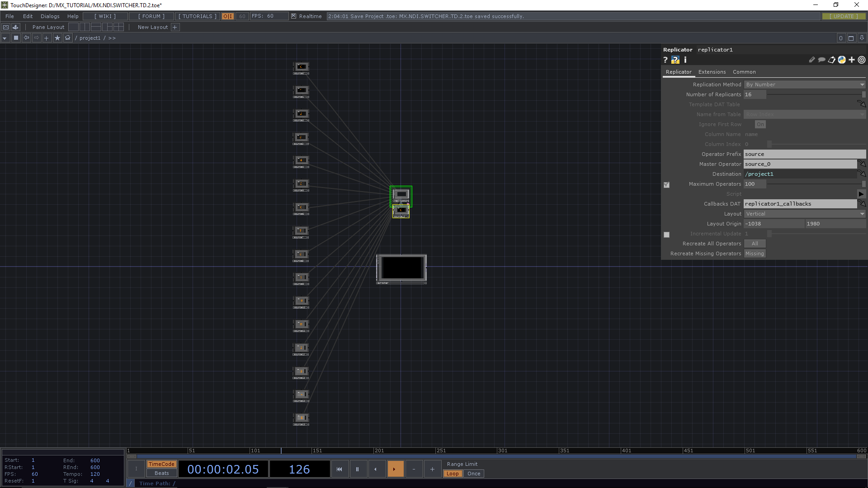Image resolution: width=868 pixels, height=488 pixels.
Task: Open Callbacks DAT selector arrow
Action: (862, 203)
